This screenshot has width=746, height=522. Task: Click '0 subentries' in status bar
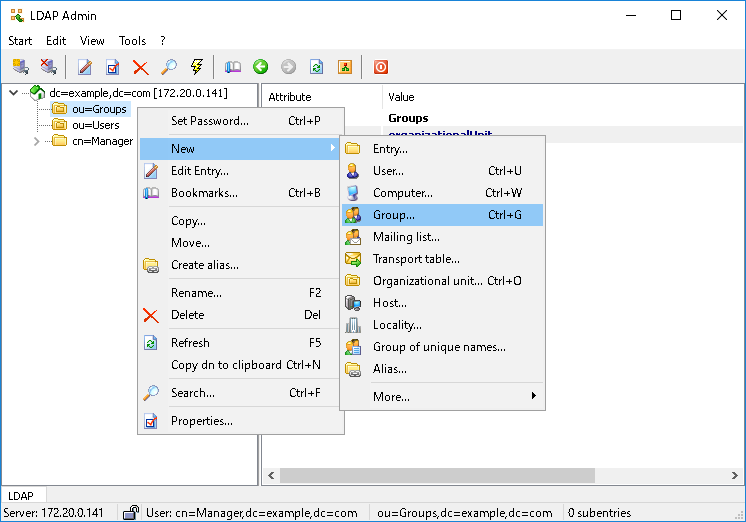pos(599,513)
